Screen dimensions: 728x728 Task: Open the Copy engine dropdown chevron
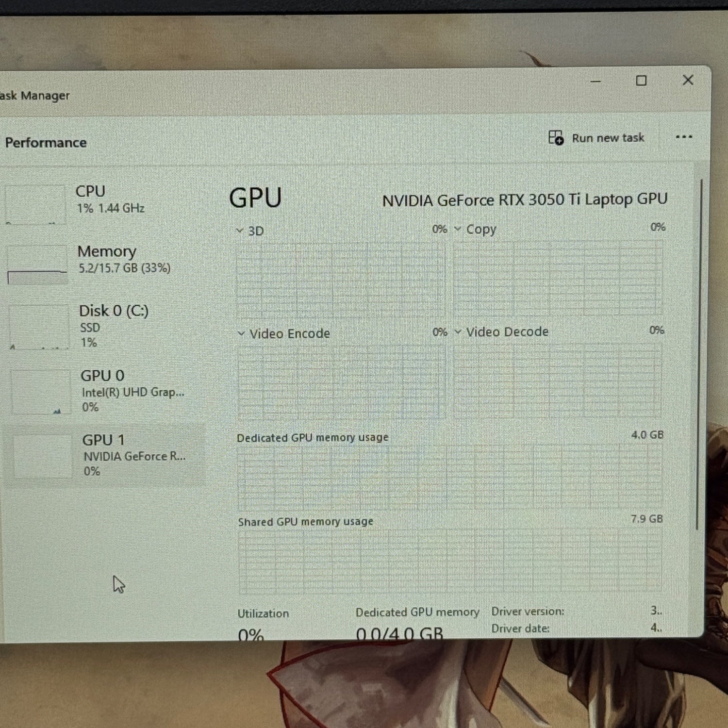point(458,229)
